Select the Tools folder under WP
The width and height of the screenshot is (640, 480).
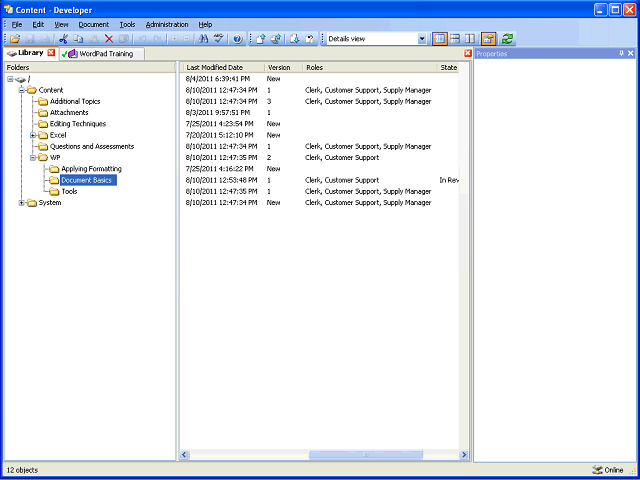pyautogui.click(x=69, y=191)
